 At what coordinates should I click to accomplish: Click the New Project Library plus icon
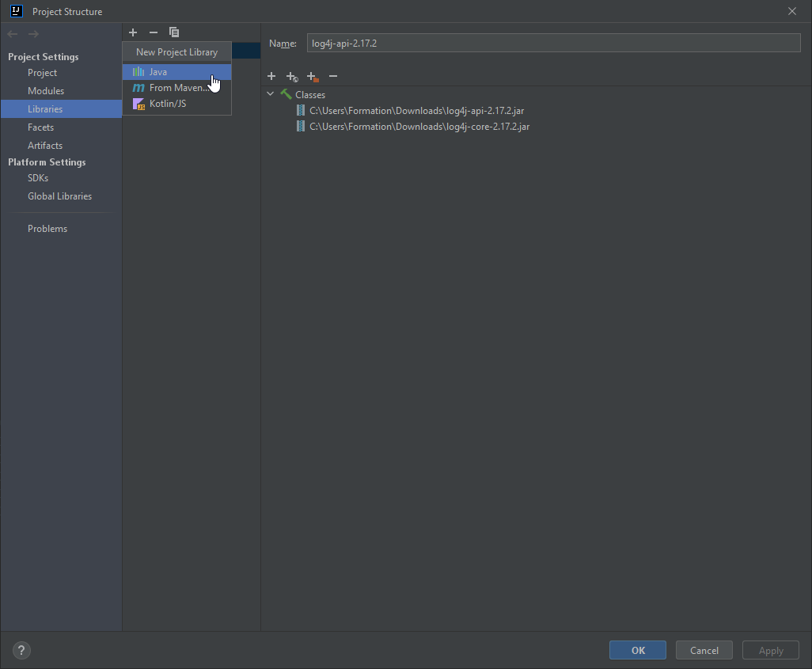pos(133,32)
